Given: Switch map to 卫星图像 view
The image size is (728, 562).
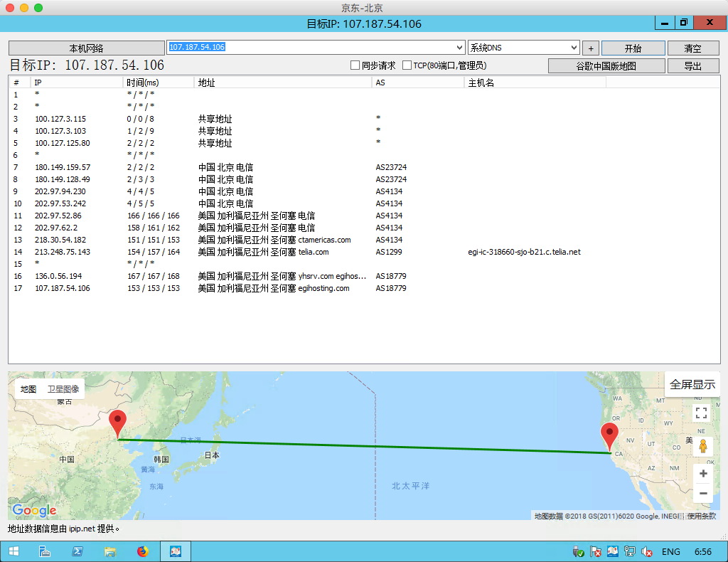Looking at the screenshot, I should click(x=63, y=389).
